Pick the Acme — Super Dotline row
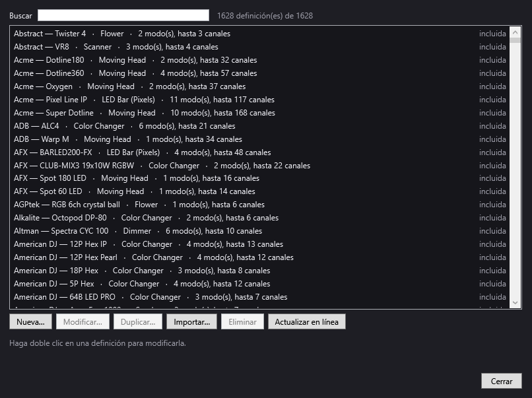The height and width of the screenshot is (398, 532). 259,113
